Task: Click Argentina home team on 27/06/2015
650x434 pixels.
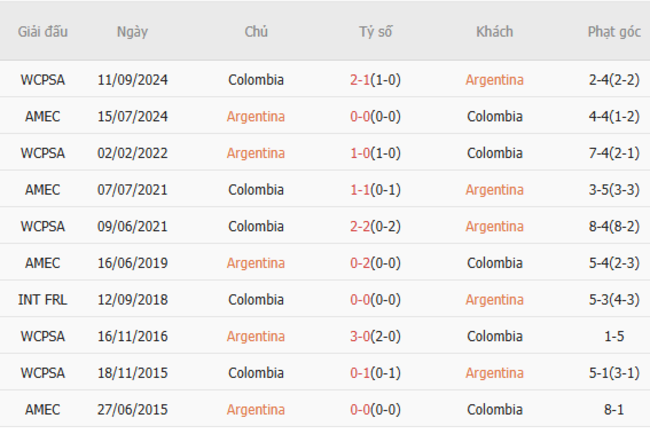Action: 255,409
